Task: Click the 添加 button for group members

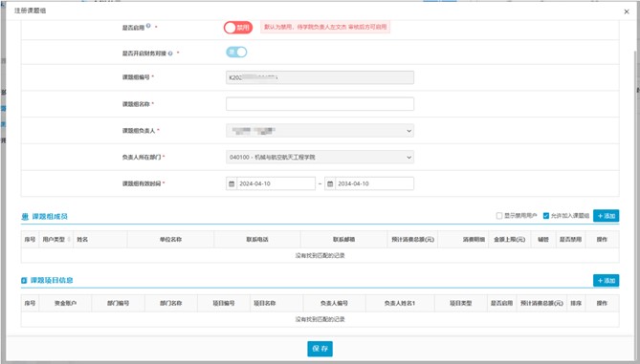Action: point(607,216)
